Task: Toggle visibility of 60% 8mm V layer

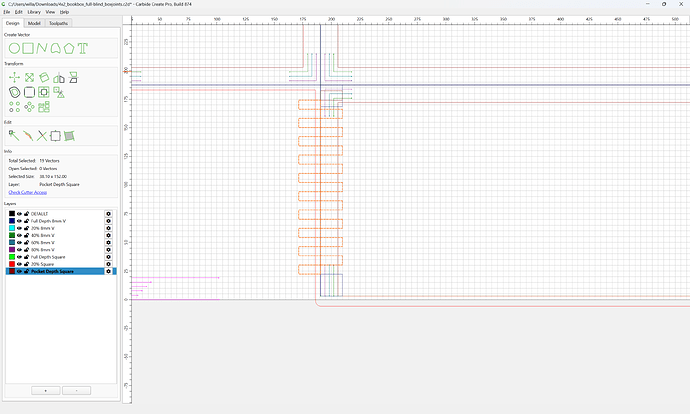Action: (19, 242)
